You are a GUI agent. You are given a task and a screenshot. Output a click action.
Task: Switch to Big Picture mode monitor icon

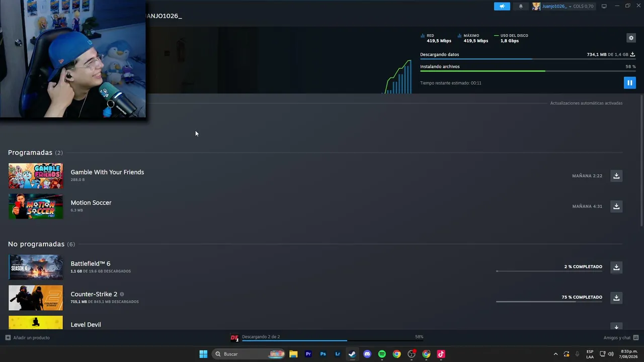(604, 6)
